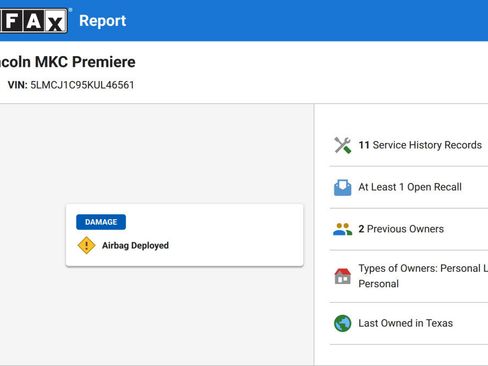Select the Types of Owners: Personal text
The image size is (488, 366).
[x=423, y=276]
